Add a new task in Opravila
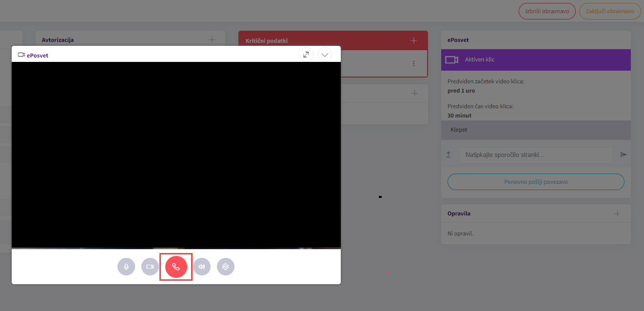 coord(617,214)
